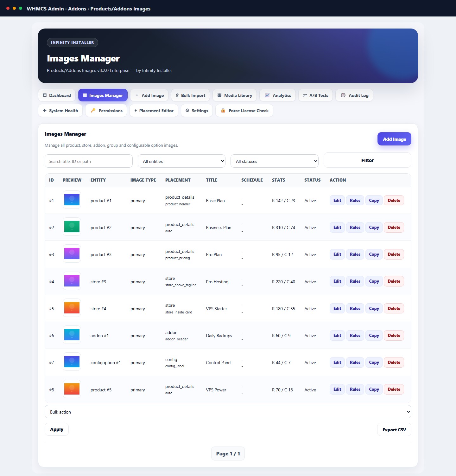Click the Settings gear icon
456x476 pixels.
(187, 111)
